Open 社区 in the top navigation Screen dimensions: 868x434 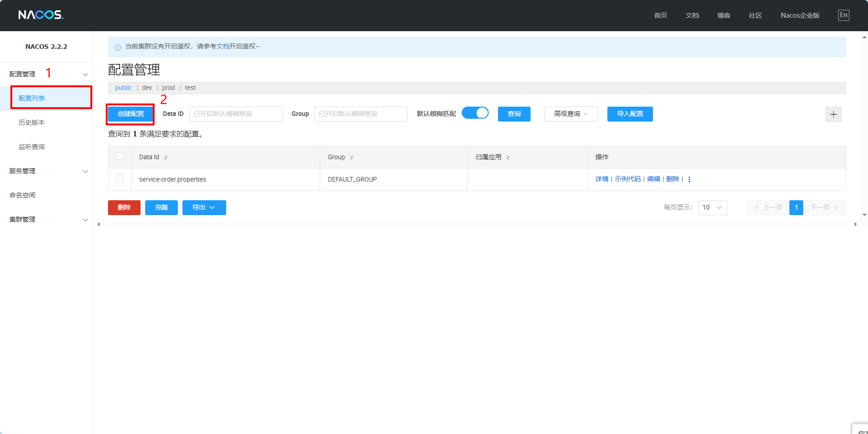[755, 15]
